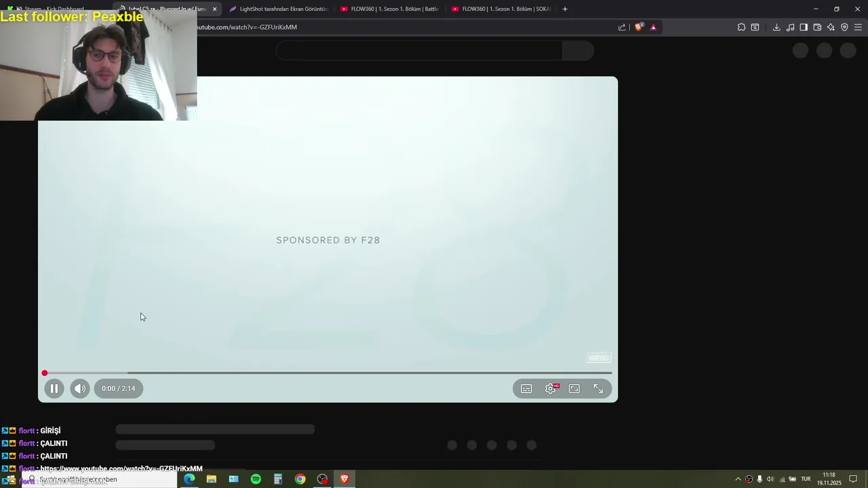Expand the video to full screen
Viewport: 868px width, 488px height.
coord(598,388)
